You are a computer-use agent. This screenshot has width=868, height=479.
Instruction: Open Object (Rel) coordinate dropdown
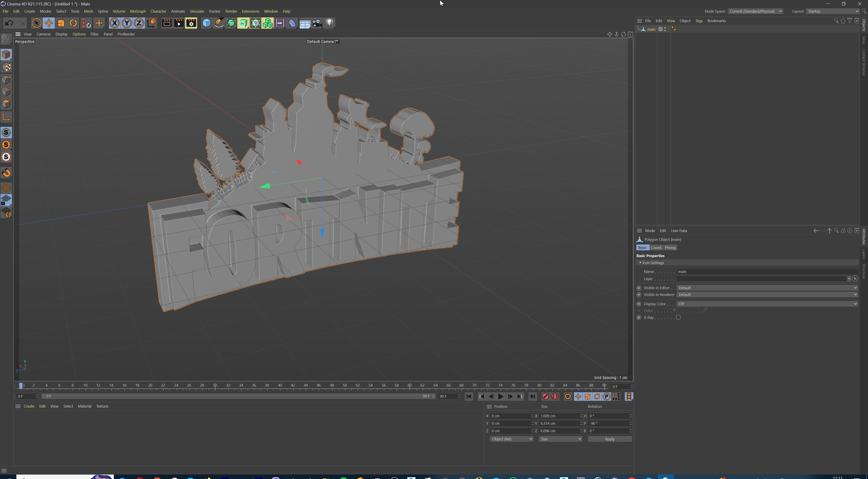pyautogui.click(x=512, y=439)
